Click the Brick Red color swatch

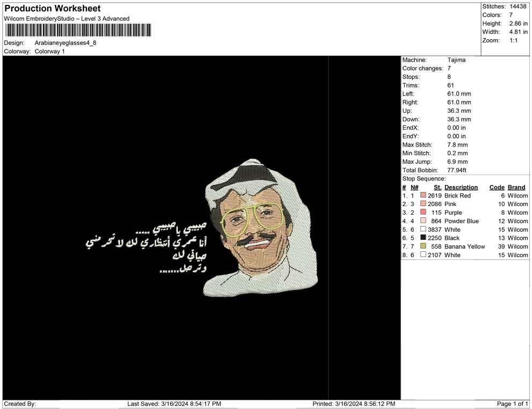pyautogui.click(x=423, y=195)
